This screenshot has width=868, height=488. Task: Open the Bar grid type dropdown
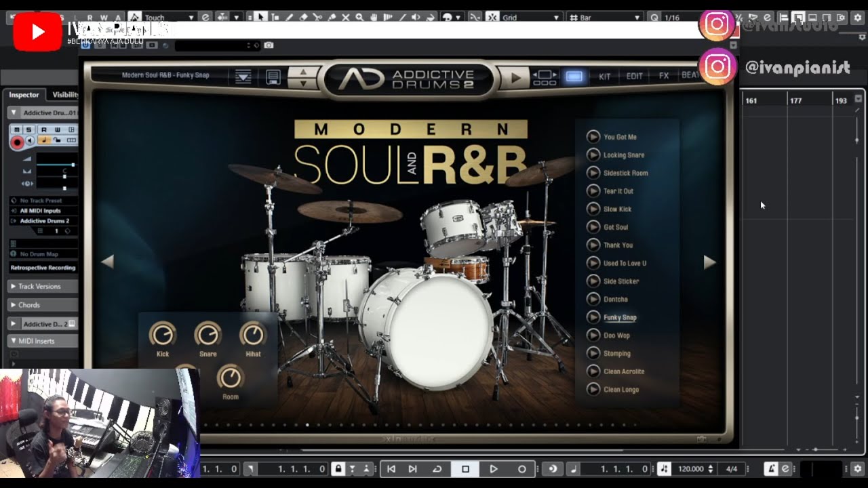pos(605,18)
